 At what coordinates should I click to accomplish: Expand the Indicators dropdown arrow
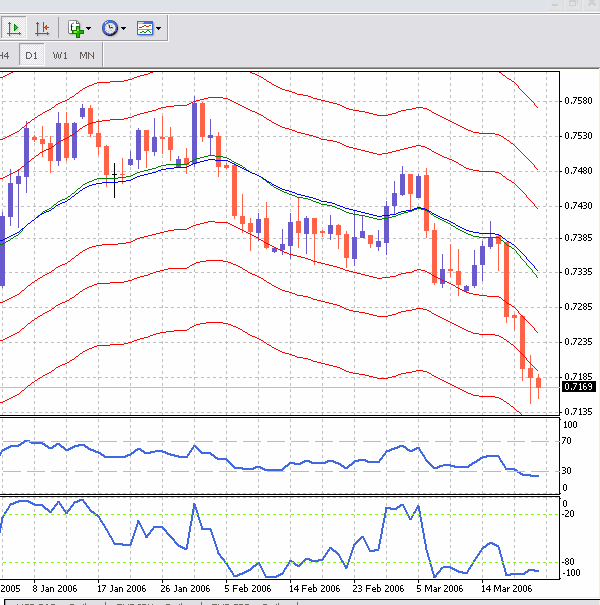[x=89, y=29]
